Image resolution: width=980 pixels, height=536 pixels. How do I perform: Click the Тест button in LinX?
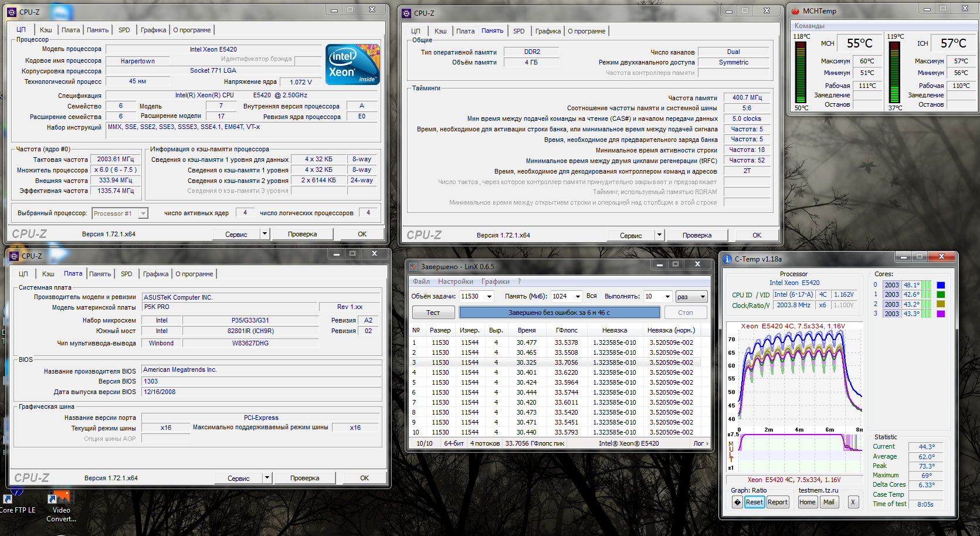[433, 313]
